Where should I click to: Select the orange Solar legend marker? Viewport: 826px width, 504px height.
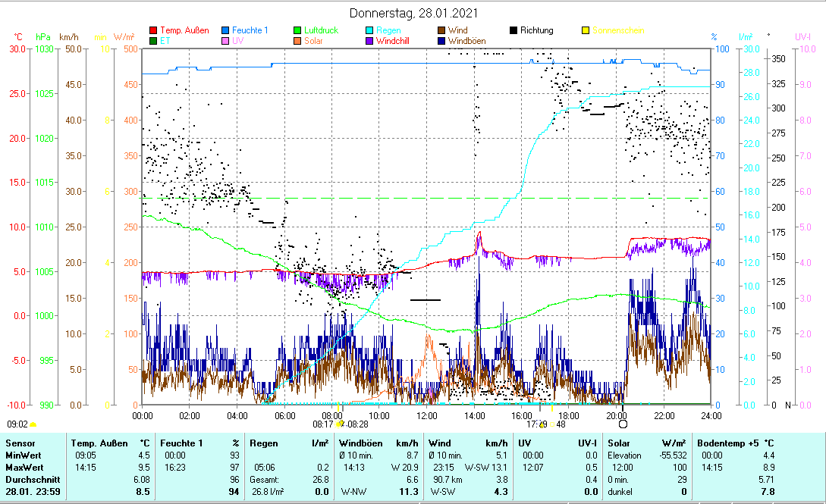(x=298, y=41)
